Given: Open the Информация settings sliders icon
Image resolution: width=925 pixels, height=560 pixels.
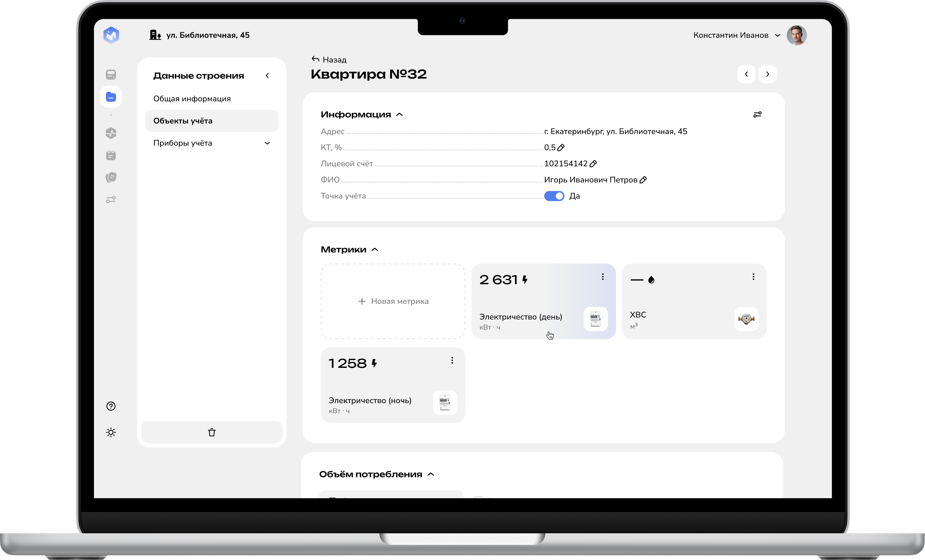Looking at the screenshot, I should [x=757, y=115].
